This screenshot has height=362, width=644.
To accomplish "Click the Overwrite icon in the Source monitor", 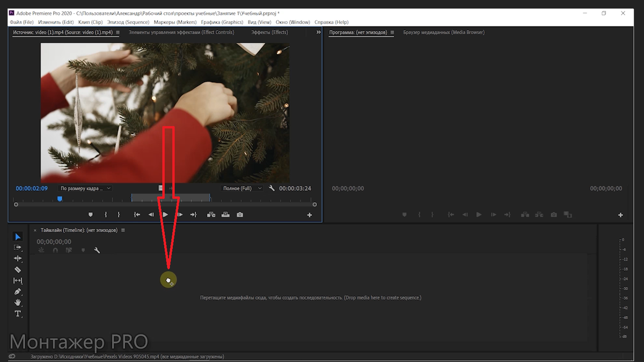I will pos(226,214).
